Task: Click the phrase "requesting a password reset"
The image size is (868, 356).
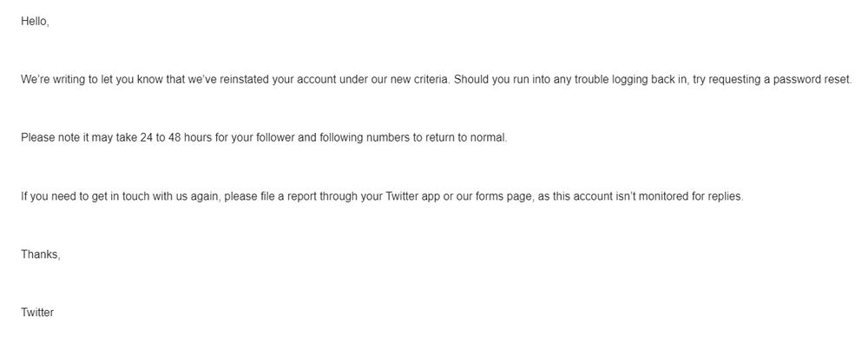Action: (x=780, y=79)
